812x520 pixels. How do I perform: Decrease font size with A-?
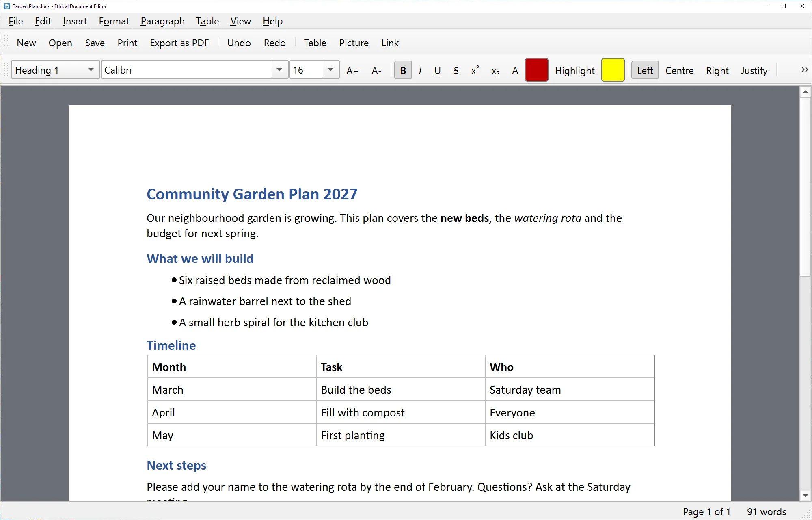point(376,70)
